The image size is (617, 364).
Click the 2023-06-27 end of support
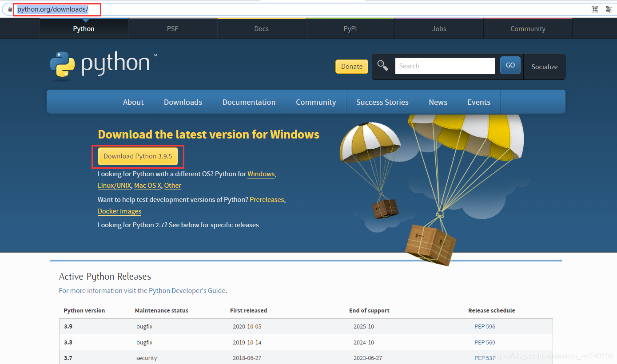pos(368,358)
